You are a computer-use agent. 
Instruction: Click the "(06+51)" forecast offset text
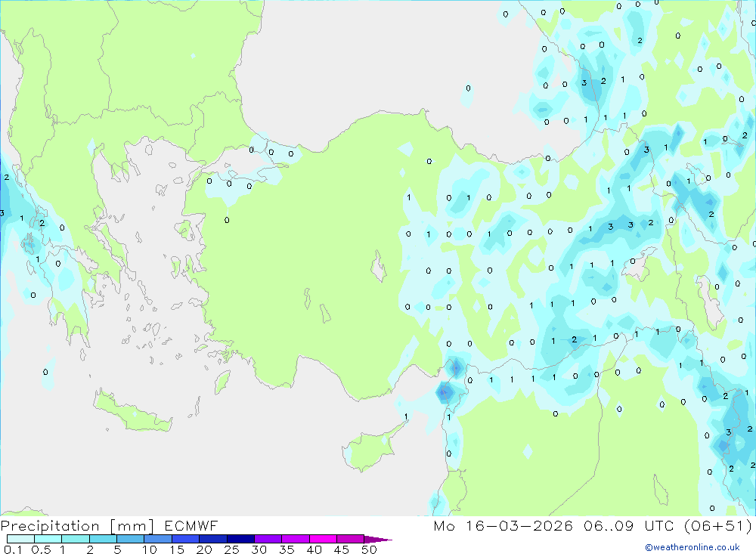tap(718, 525)
